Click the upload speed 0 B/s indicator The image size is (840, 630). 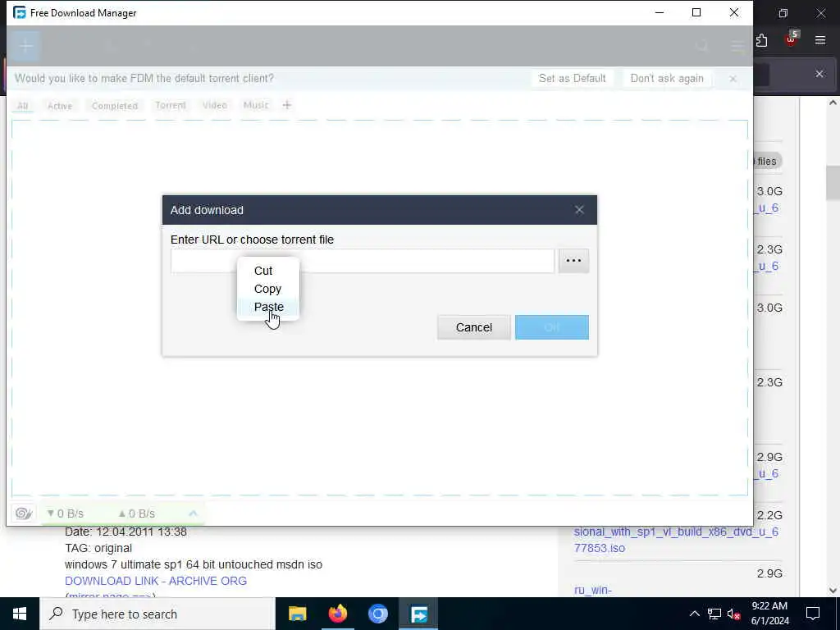click(x=137, y=514)
